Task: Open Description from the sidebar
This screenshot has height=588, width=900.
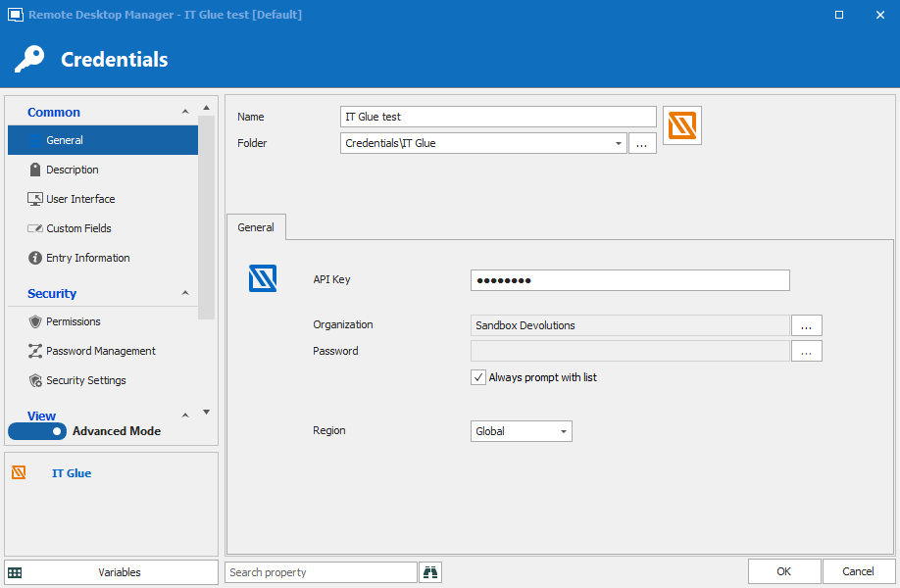Action: coord(72,170)
